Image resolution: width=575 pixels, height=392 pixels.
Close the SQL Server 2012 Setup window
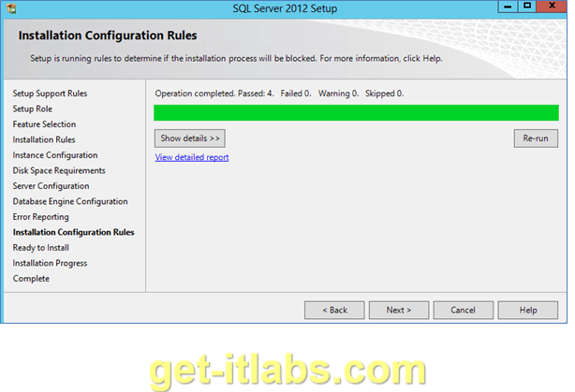tap(552, 7)
